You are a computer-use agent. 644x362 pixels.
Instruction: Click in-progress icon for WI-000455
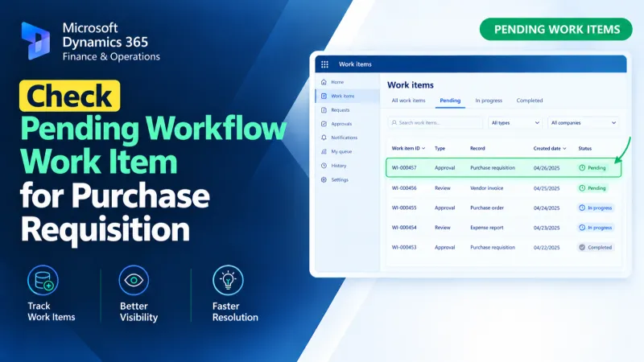coord(582,208)
